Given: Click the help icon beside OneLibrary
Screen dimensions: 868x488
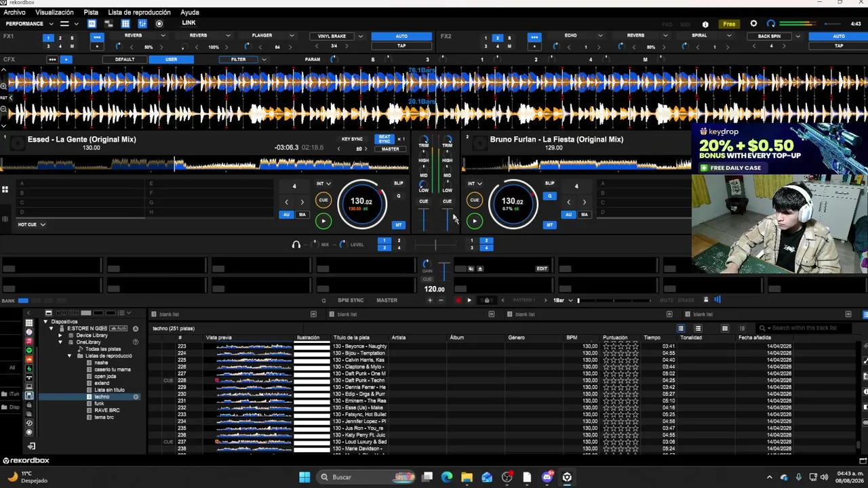Looking at the screenshot, I should pos(136,342).
